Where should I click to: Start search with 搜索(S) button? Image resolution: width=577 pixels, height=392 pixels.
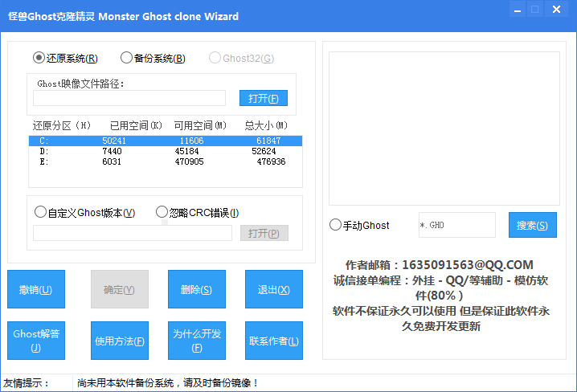pos(533,225)
